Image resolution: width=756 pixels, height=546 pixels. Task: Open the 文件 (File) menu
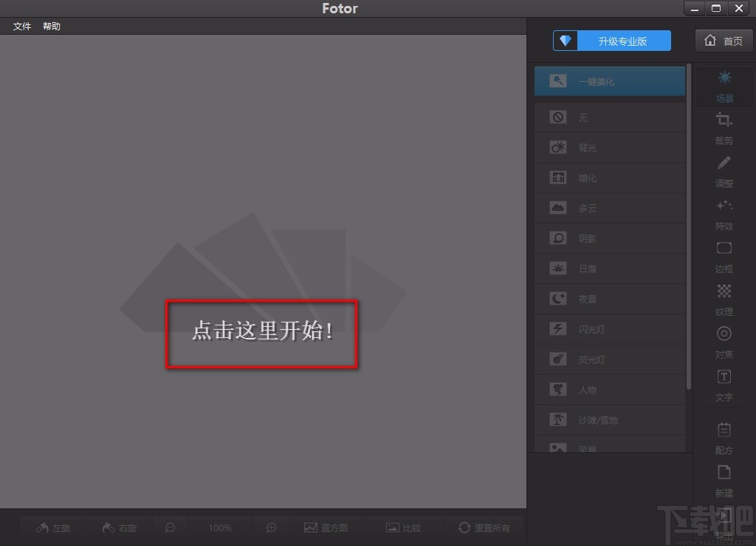tap(21, 26)
